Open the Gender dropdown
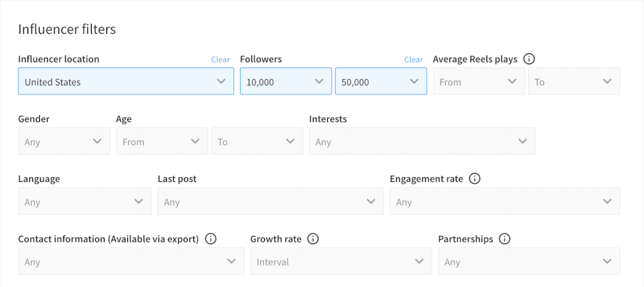The width and height of the screenshot is (644, 287). (x=64, y=142)
